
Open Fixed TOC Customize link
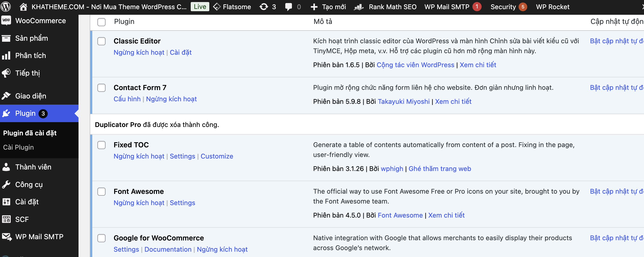[217, 156]
